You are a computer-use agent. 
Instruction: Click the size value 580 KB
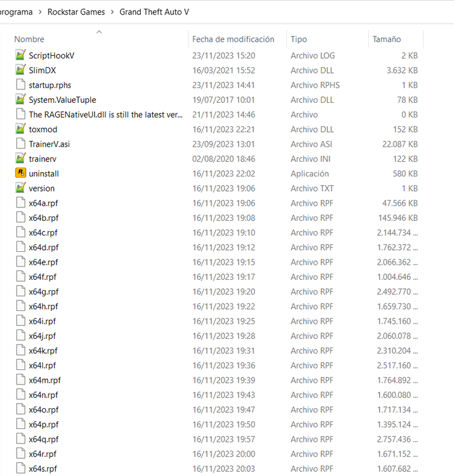click(405, 174)
